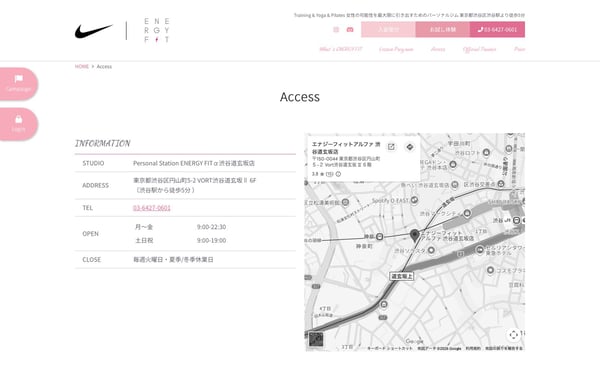600x375 pixels.
Task: Click the INFORMATION section heading
Action: click(x=103, y=143)
